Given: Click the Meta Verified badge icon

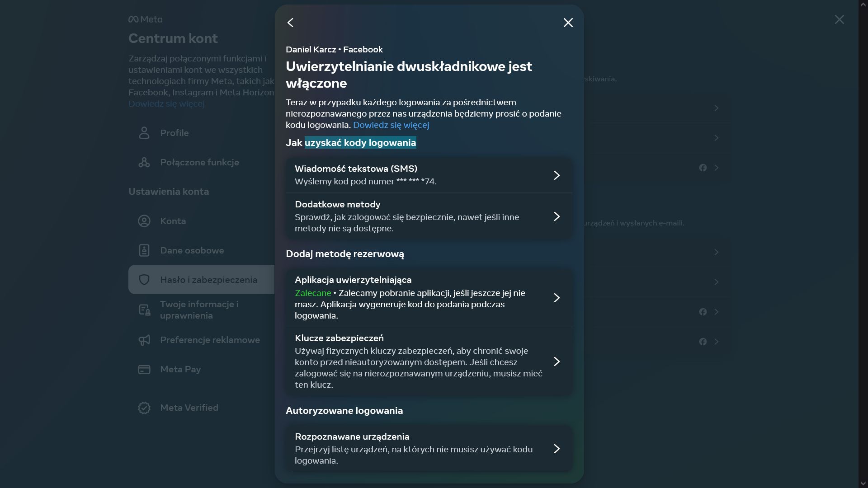Looking at the screenshot, I should tap(144, 408).
